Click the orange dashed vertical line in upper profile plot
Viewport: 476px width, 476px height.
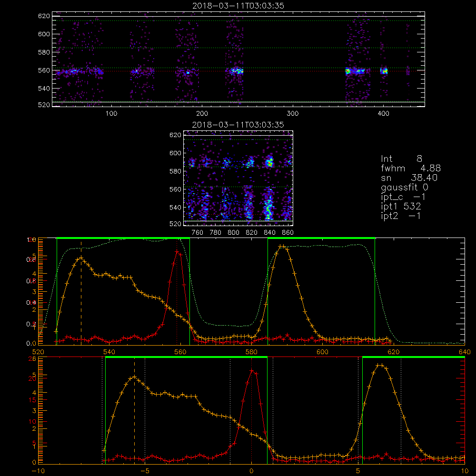pyautogui.click(x=81, y=292)
